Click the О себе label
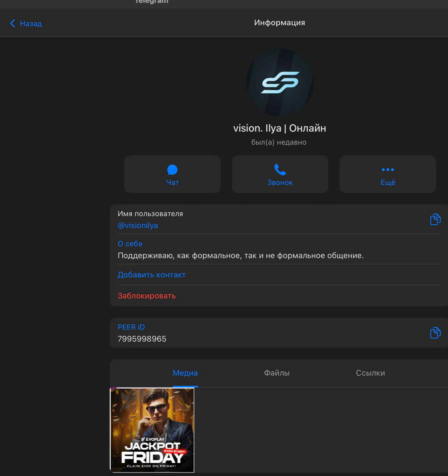The image size is (448, 476). click(130, 244)
